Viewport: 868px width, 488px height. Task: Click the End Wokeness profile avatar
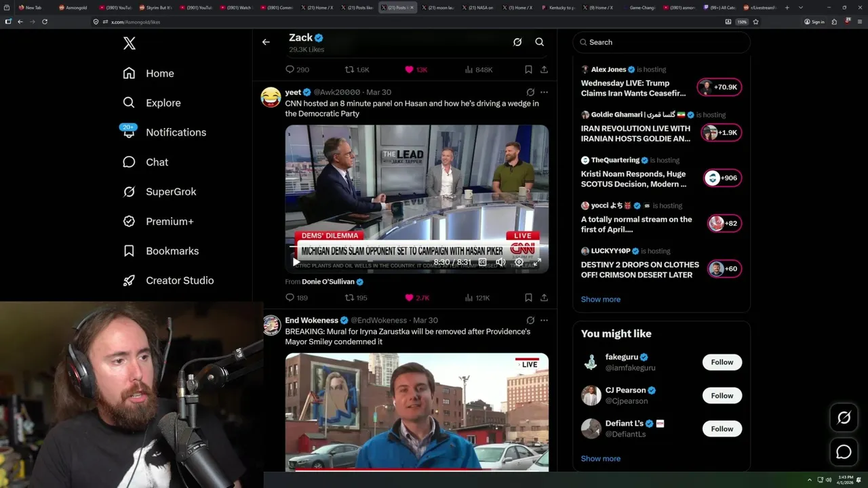pyautogui.click(x=271, y=325)
